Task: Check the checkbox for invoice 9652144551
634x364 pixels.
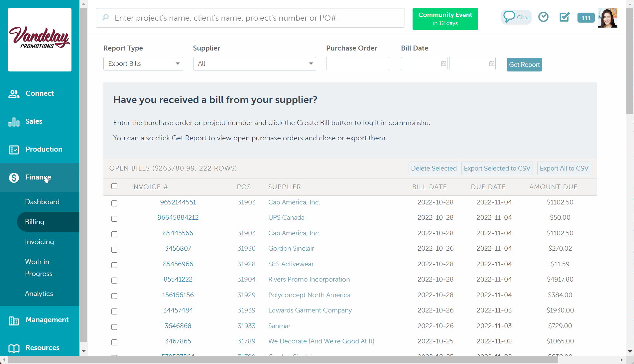Action: click(114, 203)
